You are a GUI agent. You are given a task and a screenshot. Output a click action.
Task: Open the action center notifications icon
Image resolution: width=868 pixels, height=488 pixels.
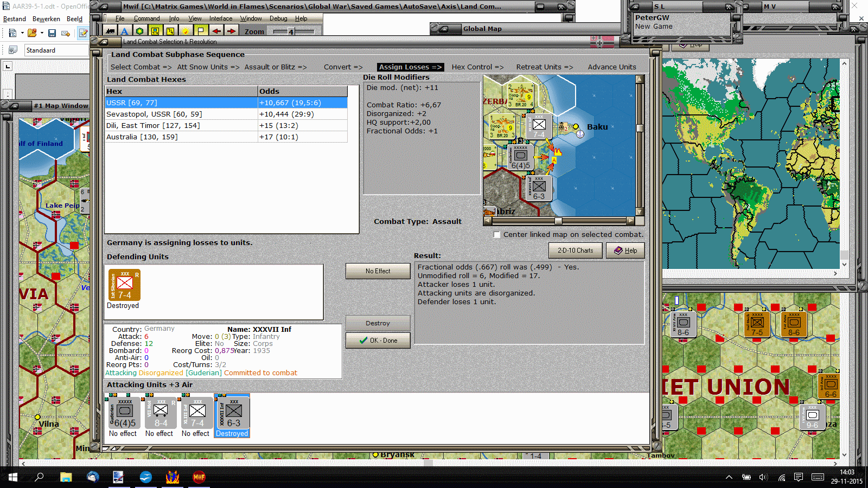pos(798,477)
